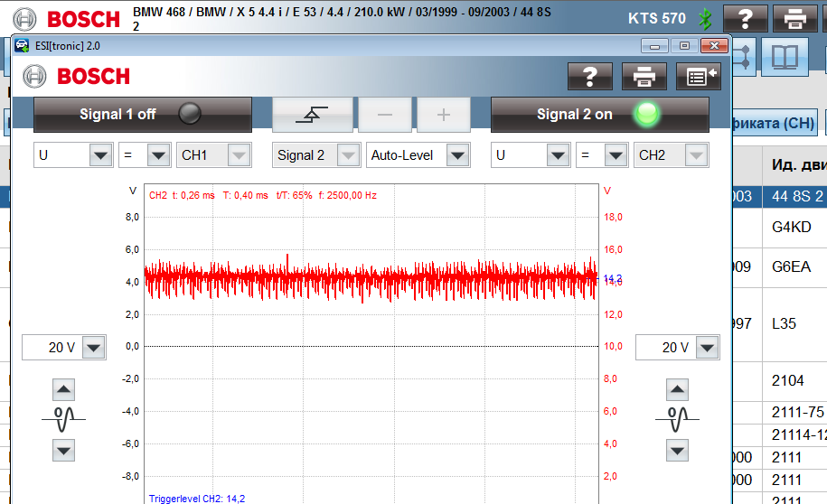
Task: Close the ESI[tronic] 2.0 window
Action: click(714, 46)
